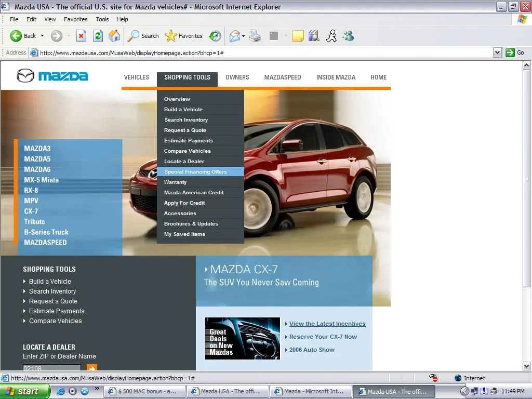Click the Refresh page icon
Image resolution: width=532 pixels, height=399 pixels.
point(98,36)
